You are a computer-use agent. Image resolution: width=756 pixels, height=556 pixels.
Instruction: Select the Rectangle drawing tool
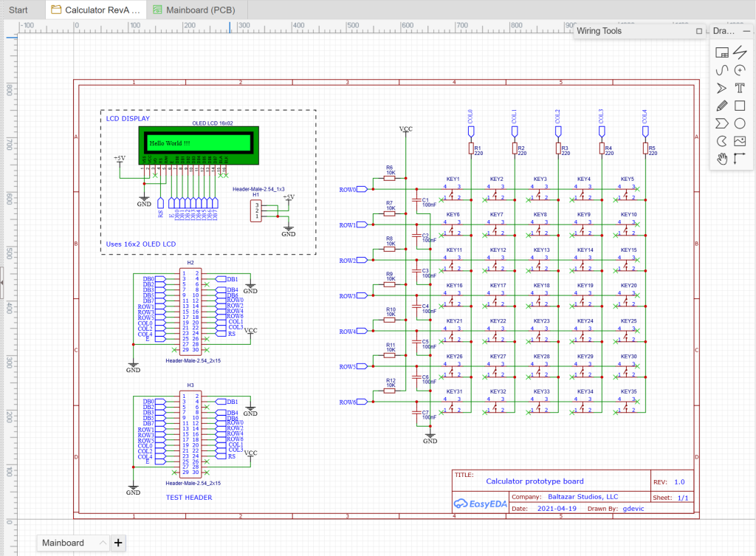(740, 106)
